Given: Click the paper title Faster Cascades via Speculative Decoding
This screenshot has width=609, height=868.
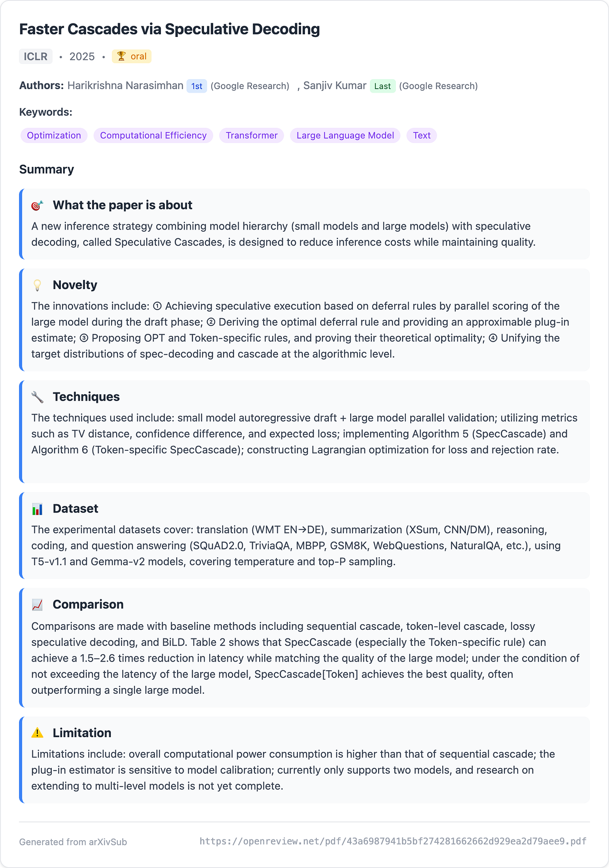Looking at the screenshot, I should [170, 29].
